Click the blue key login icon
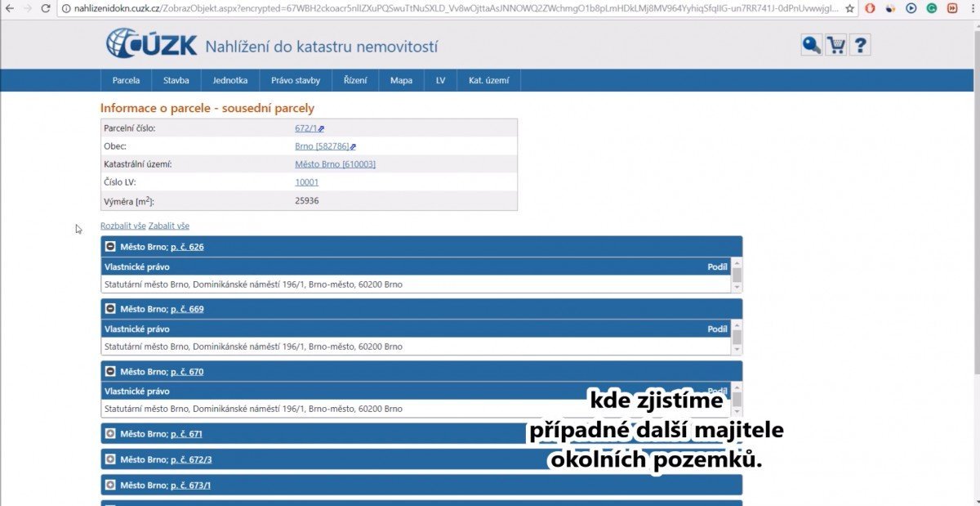The height and width of the screenshot is (506, 980). tap(811, 45)
